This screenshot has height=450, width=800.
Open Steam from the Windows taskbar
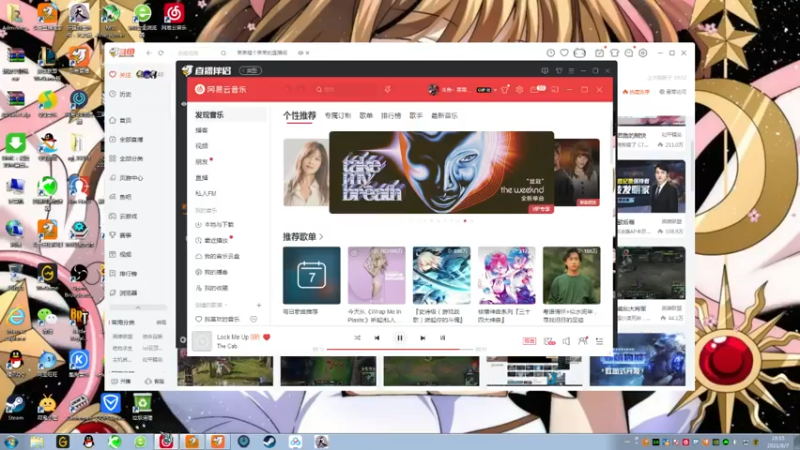[x=269, y=441]
